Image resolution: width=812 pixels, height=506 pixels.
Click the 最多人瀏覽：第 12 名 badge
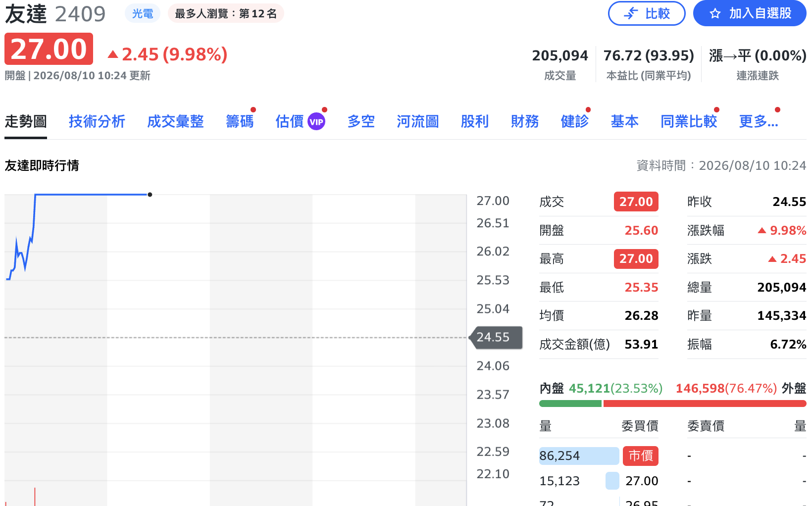pyautogui.click(x=226, y=13)
